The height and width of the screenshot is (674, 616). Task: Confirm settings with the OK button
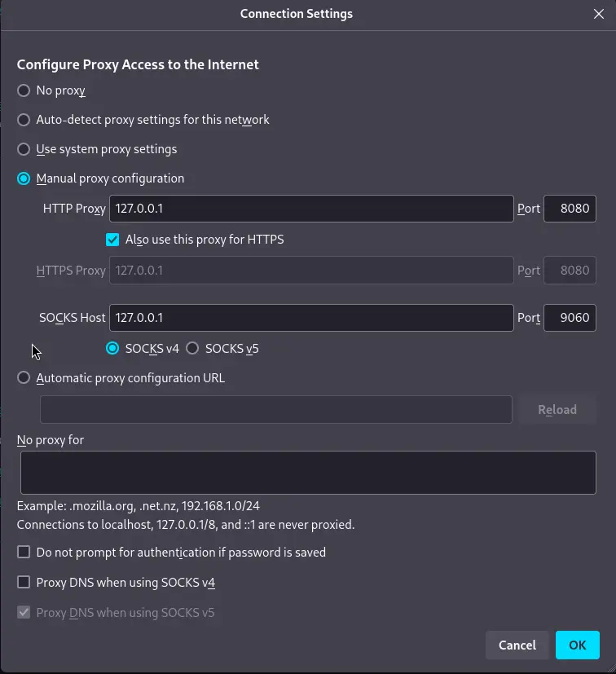(x=577, y=645)
